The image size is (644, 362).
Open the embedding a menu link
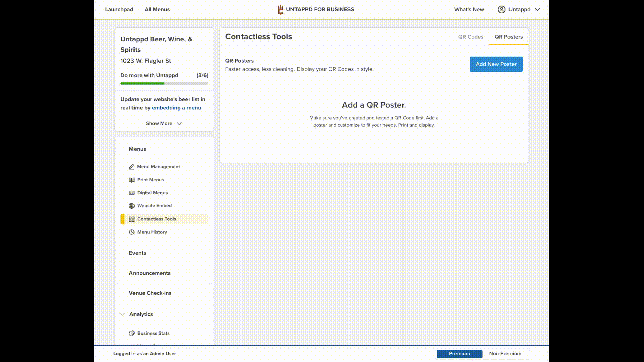coord(176,108)
